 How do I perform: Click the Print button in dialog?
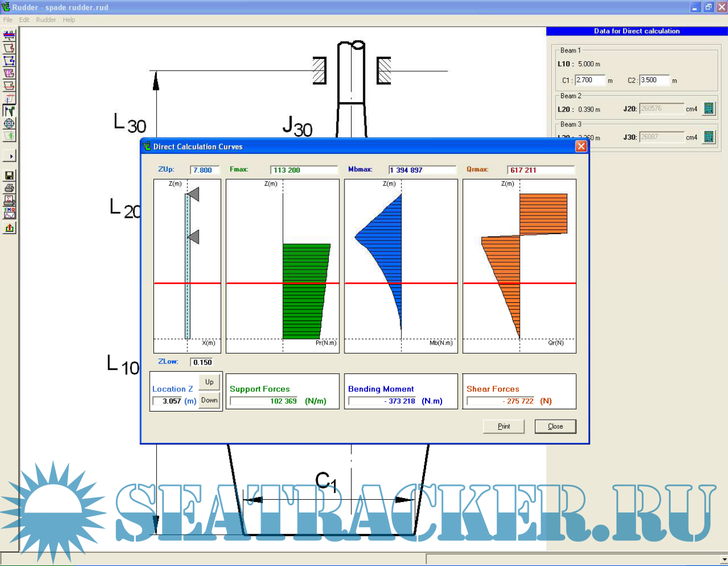[503, 426]
